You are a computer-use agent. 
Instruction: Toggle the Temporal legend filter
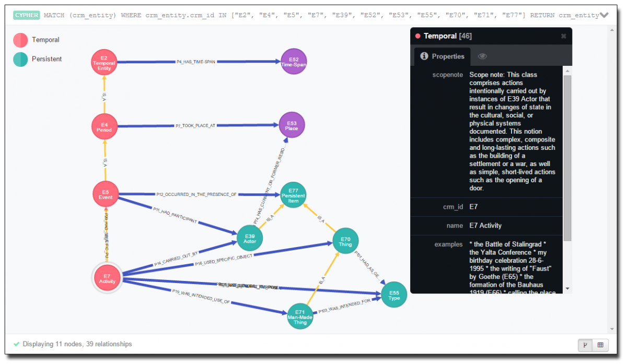(x=37, y=40)
